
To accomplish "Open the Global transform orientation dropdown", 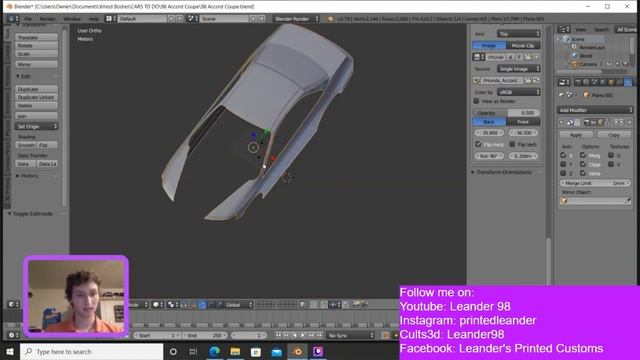I will [x=239, y=304].
